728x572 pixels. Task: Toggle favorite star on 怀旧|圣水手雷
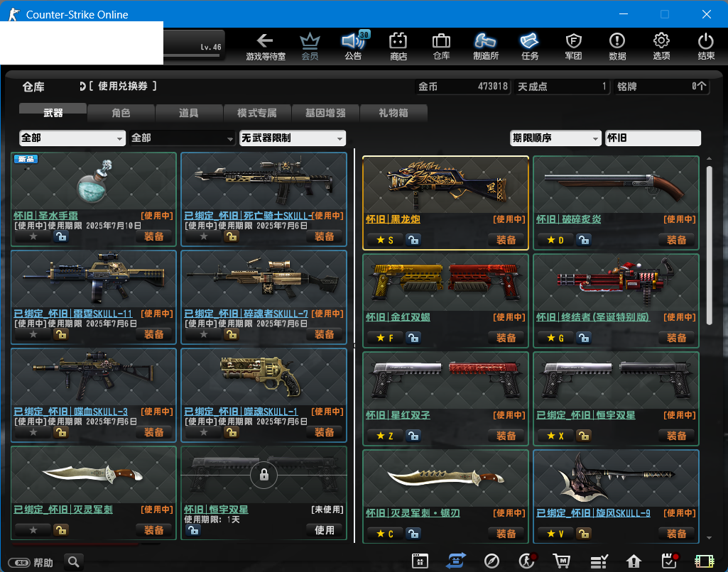click(x=33, y=236)
